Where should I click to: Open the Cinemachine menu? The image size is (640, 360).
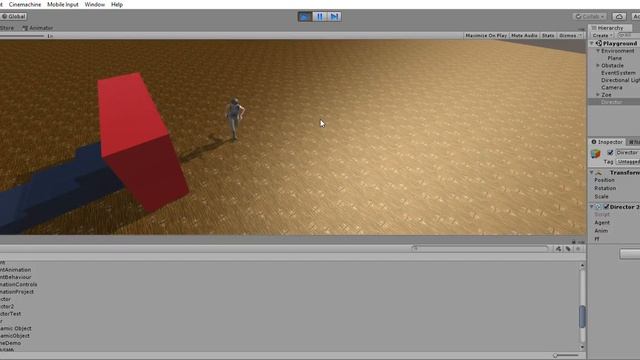(25, 4)
